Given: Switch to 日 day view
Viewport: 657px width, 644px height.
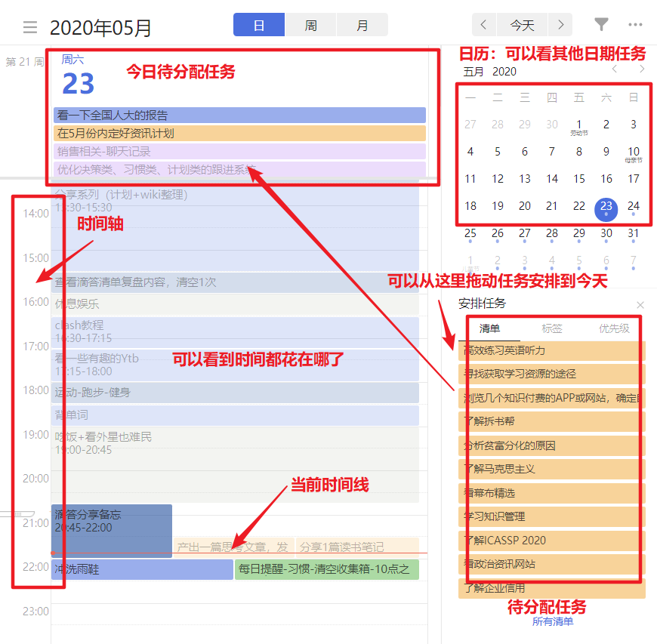Looking at the screenshot, I should [258, 25].
